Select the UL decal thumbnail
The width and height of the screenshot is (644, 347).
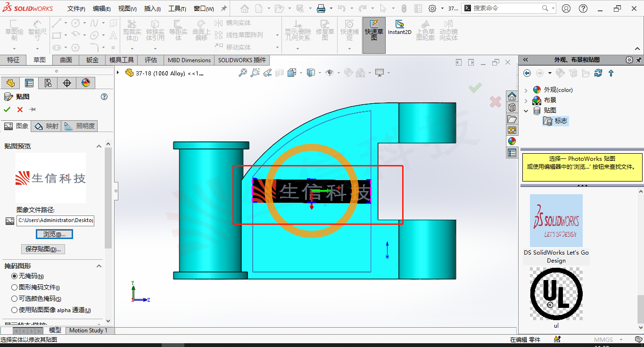556,294
